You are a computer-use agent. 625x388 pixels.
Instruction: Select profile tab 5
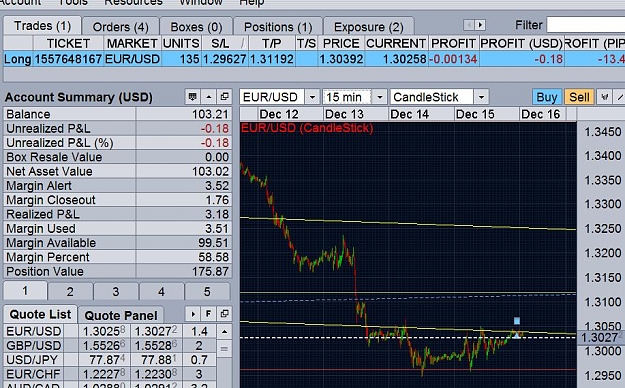(207, 292)
